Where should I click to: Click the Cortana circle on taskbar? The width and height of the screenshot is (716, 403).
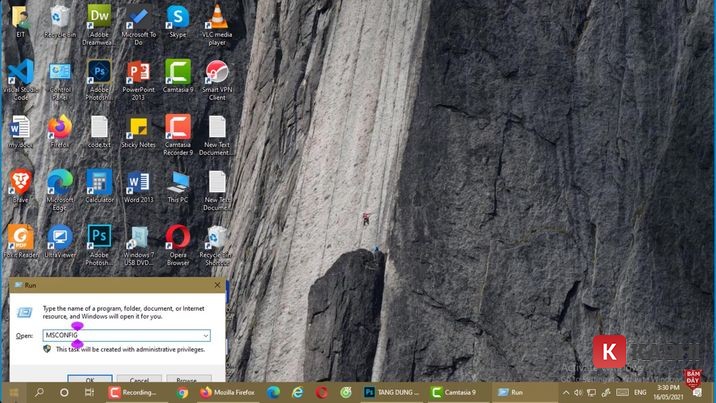pos(64,393)
